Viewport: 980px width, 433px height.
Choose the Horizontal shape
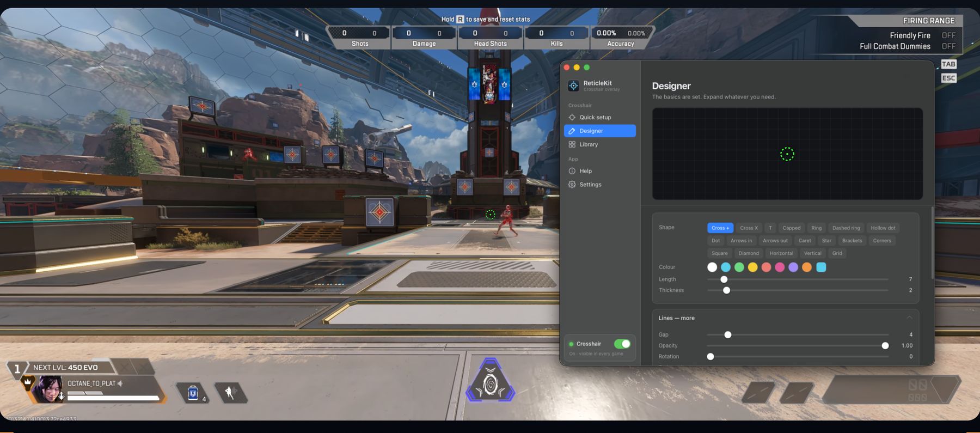(x=781, y=253)
